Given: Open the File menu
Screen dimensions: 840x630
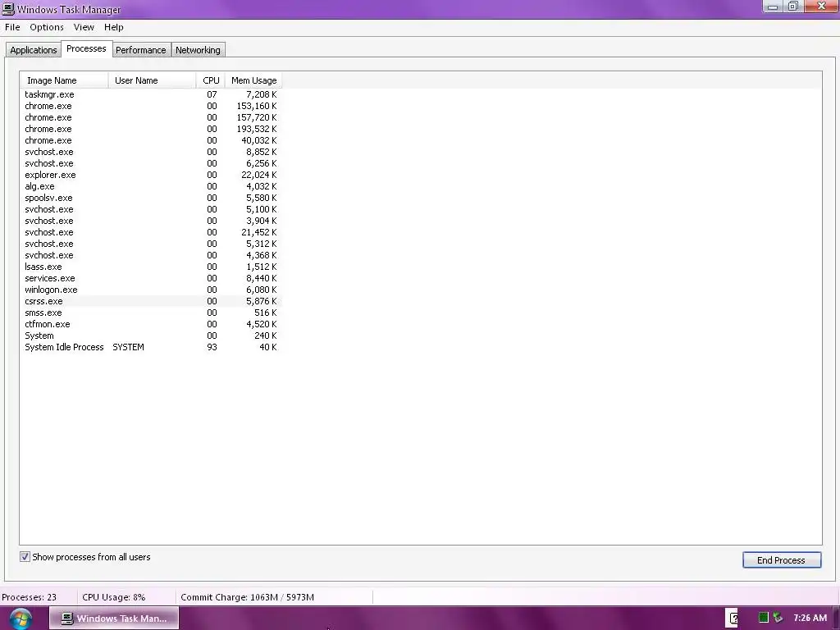Looking at the screenshot, I should [x=12, y=27].
